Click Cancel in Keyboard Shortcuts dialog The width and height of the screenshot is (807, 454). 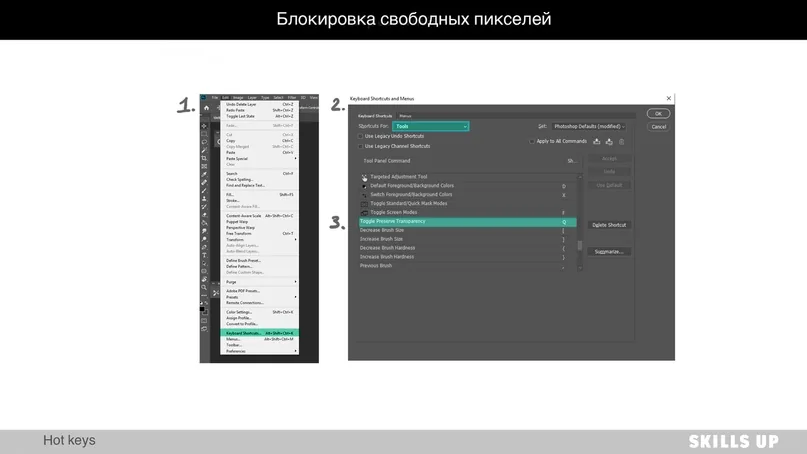[658, 127]
